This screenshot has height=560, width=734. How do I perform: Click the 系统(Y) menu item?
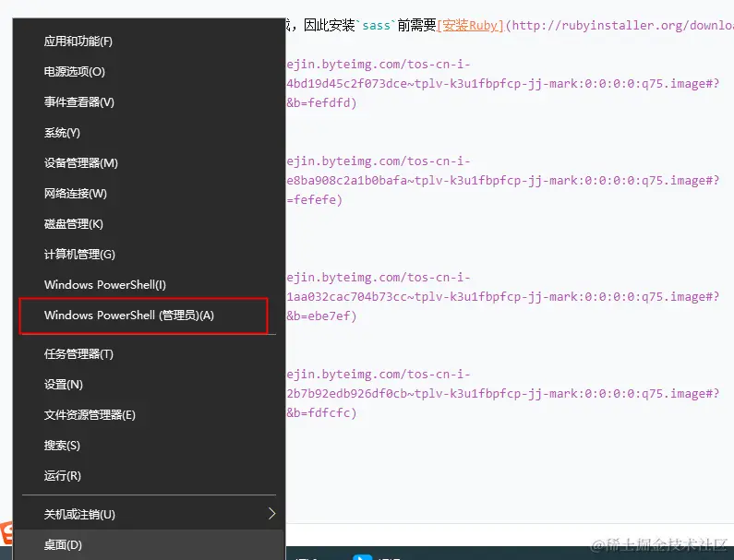click(149, 133)
